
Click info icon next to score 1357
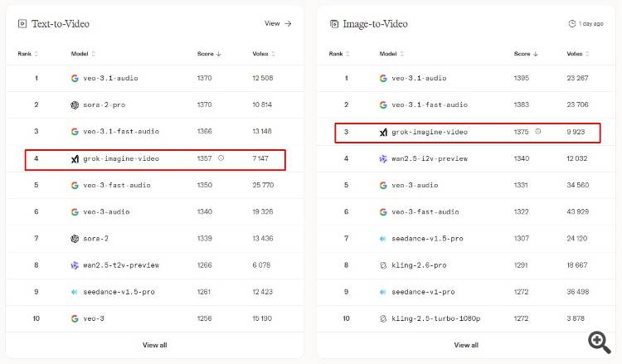click(221, 158)
